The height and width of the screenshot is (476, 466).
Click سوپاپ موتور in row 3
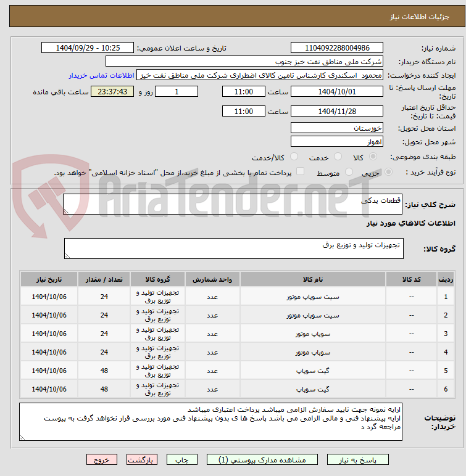point(313,334)
